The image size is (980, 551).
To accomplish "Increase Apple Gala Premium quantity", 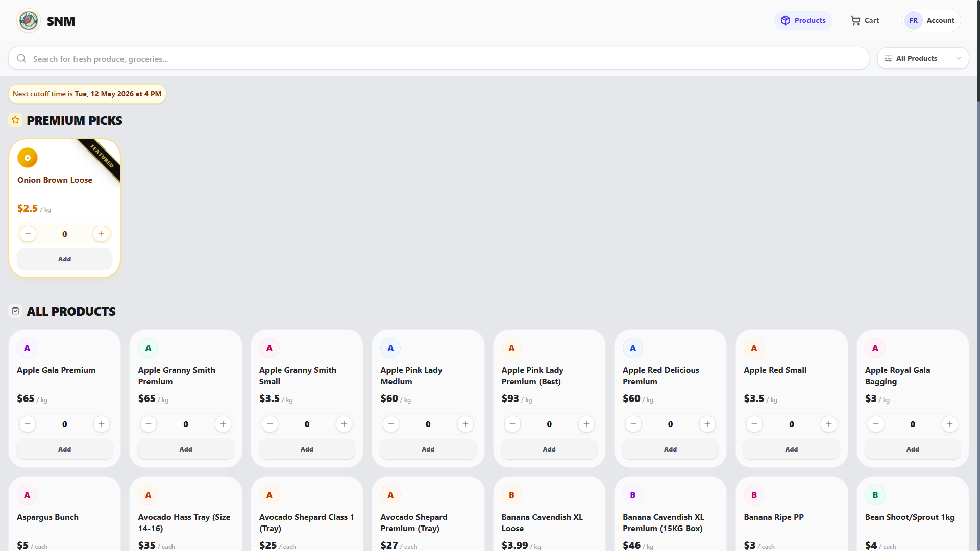I will (102, 424).
